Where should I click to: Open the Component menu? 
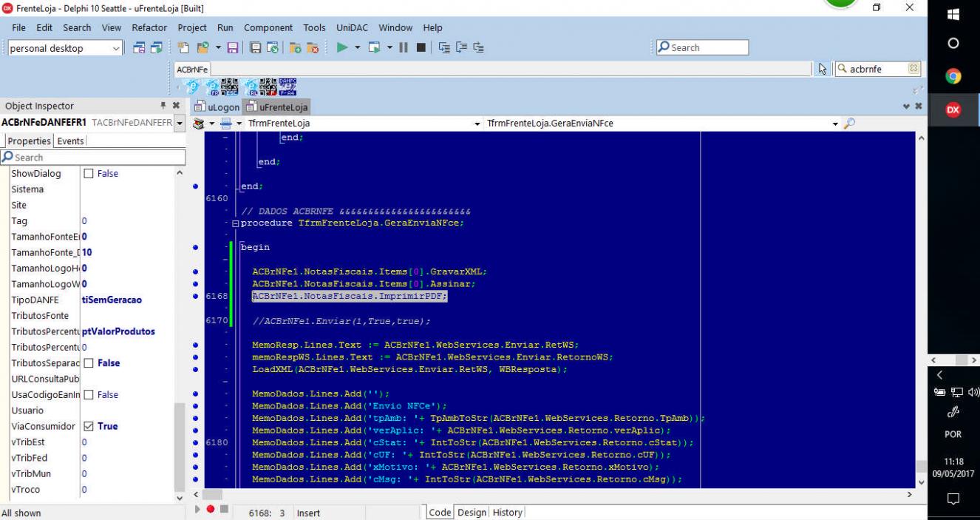pyautogui.click(x=268, y=27)
